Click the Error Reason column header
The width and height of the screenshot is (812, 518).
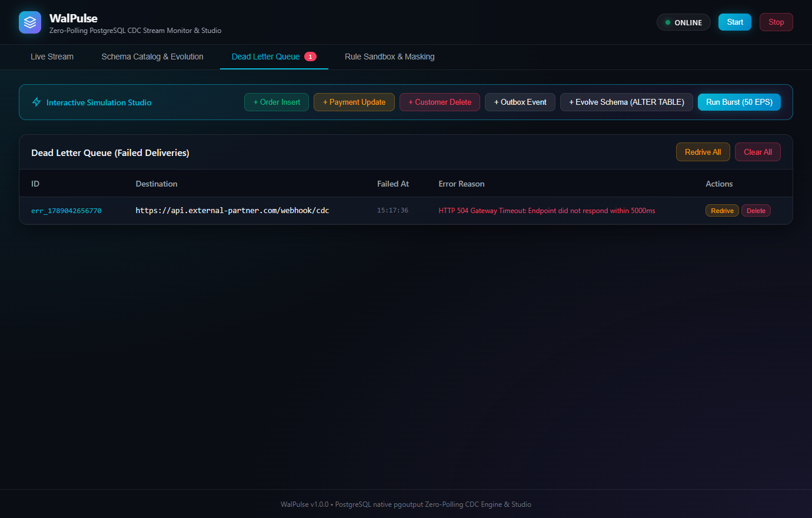click(461, 184)
